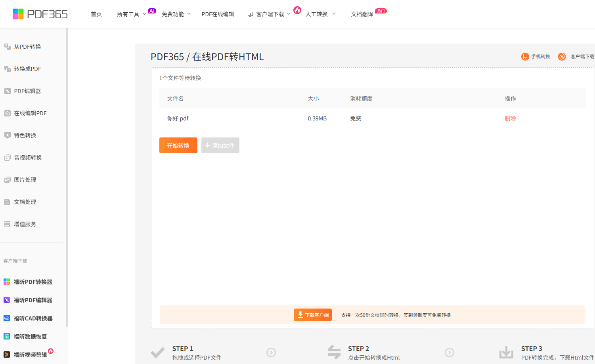595x364 pixels.
Task: Click the 1个文件等待转换 status text
Action: 180,78
